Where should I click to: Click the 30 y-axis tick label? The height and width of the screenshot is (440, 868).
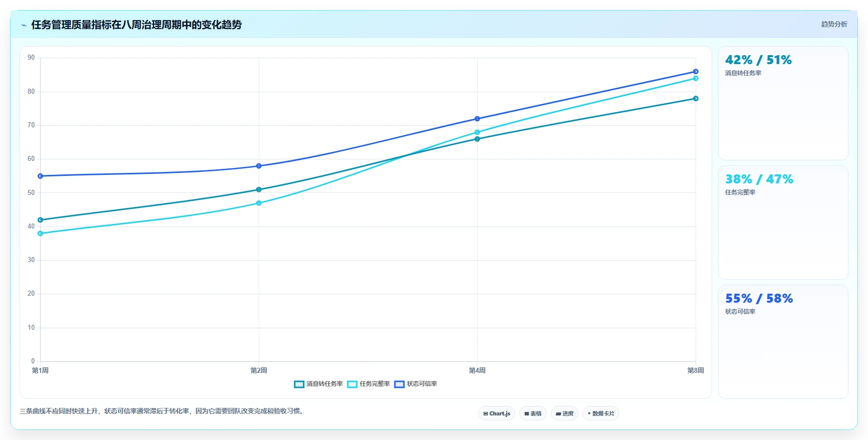click(31, 260)
